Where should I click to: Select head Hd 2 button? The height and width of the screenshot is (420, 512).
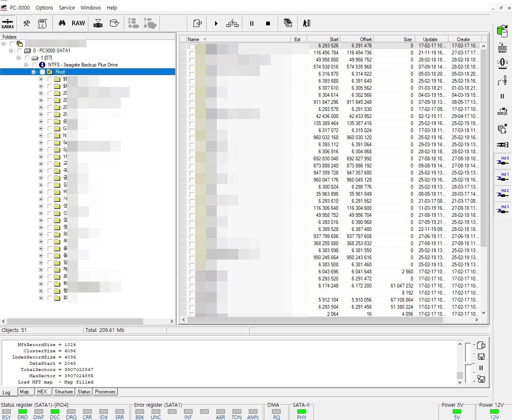click(x=502, y=194)
